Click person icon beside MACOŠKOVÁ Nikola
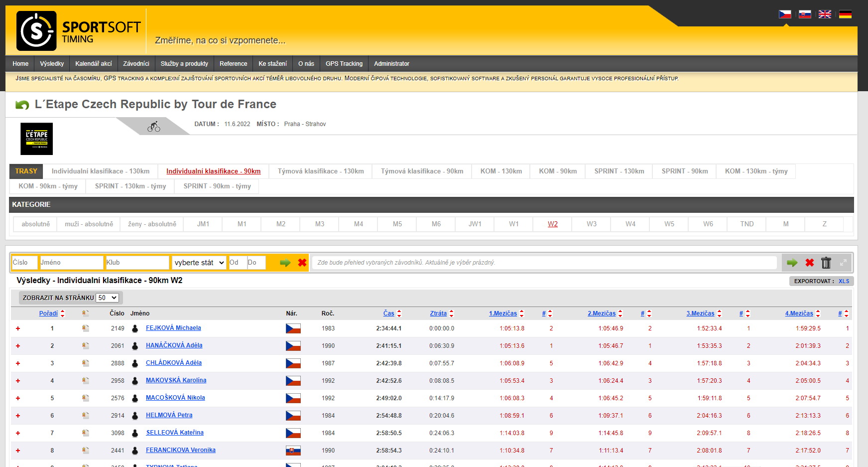The height and width of the screenshot is (467, 868). [135, 398]
